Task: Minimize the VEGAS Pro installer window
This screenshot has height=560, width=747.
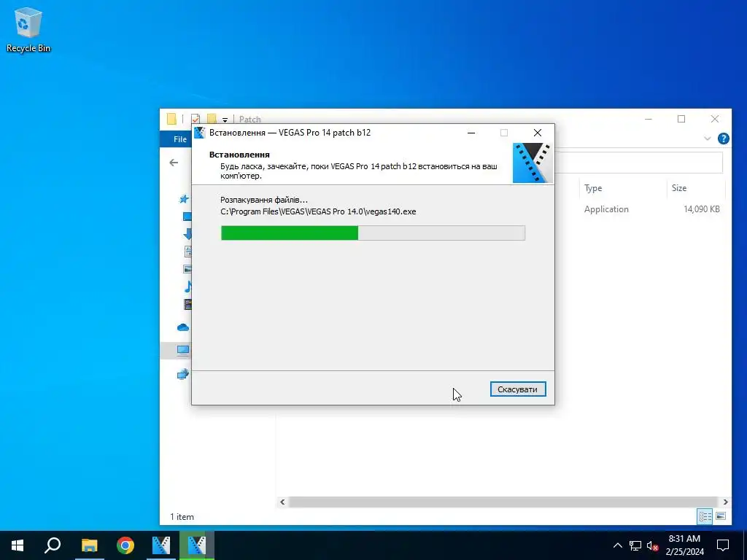Action: (471, 133)
